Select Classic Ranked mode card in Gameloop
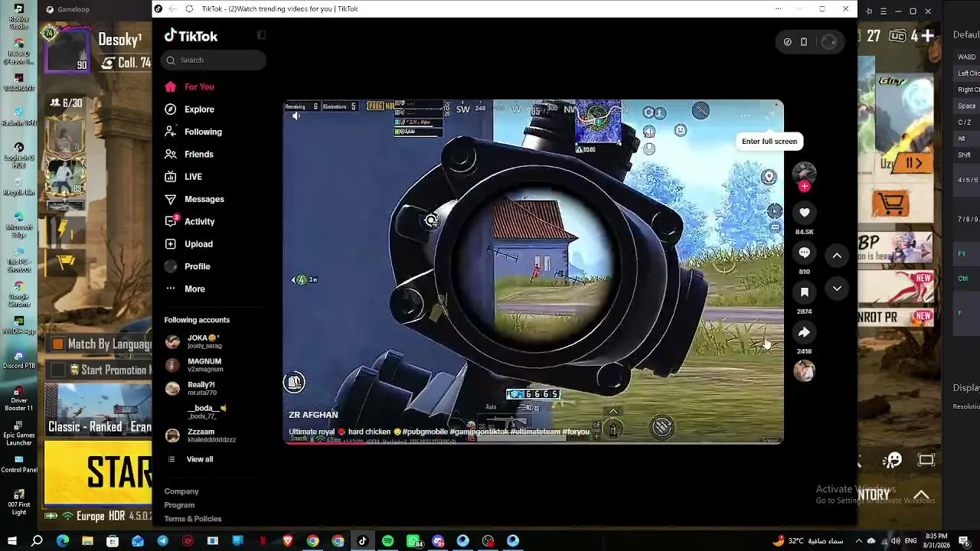The width and height of the screenshot is (980, 551). pyautogui.click(x=98, y=410)
